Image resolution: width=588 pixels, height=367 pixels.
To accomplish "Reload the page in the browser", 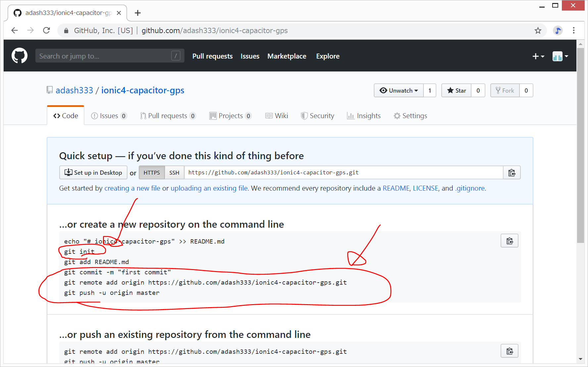I will [47, 31].
